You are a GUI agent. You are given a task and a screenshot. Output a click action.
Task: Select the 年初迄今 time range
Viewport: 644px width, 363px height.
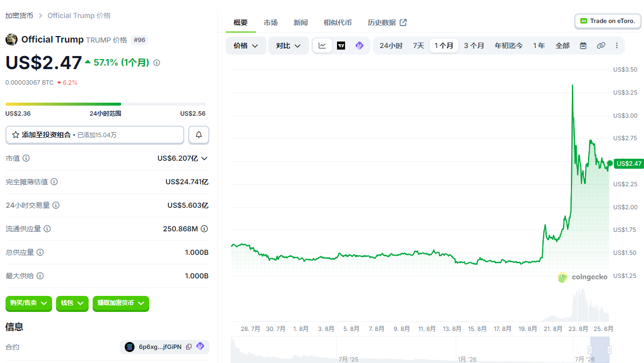[x=509, y=46]
